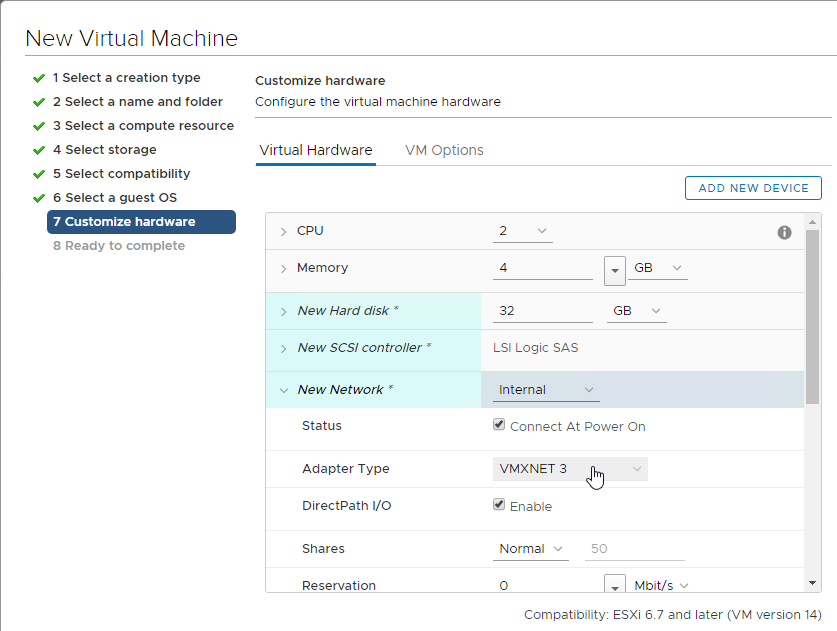Click the scrollbar down arrow

(x=812, y=583)
